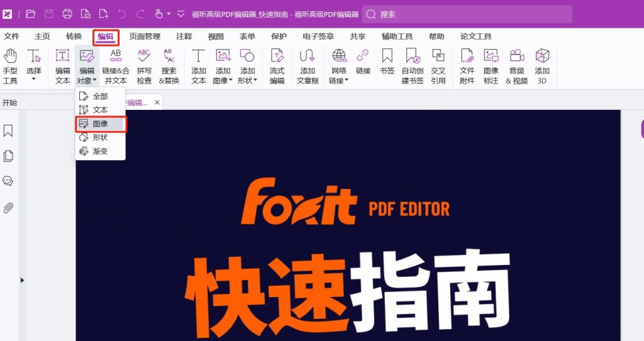644x341 pixels.
Task: Open Search & Replace (搜索&替换)
Action: [169, 66]
